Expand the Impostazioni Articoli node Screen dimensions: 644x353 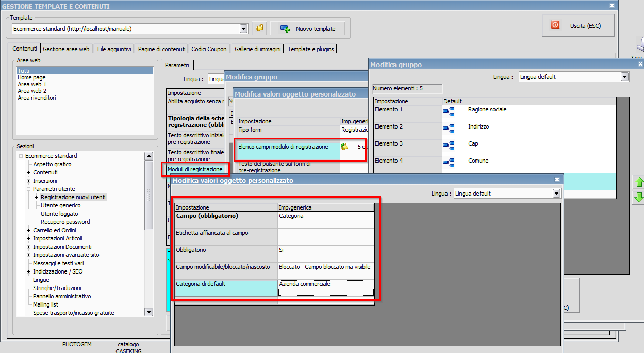pos(29,238)
